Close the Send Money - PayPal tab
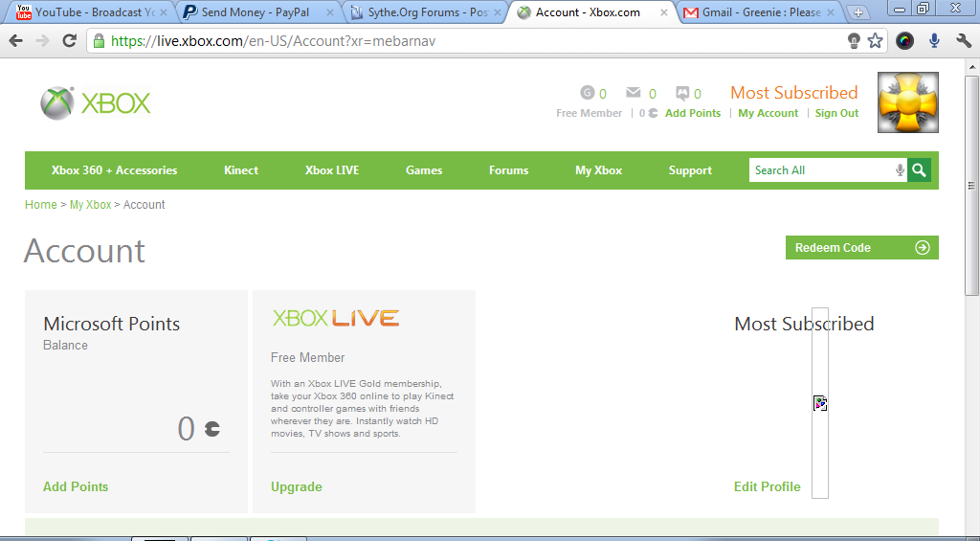980x541 pixels. (330, 12)
